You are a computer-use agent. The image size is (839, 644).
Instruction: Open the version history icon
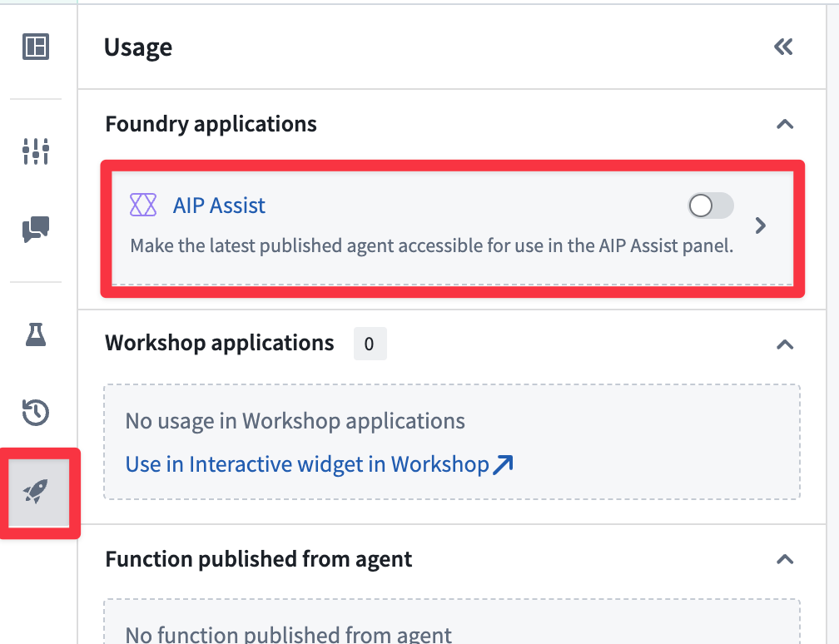35,412
